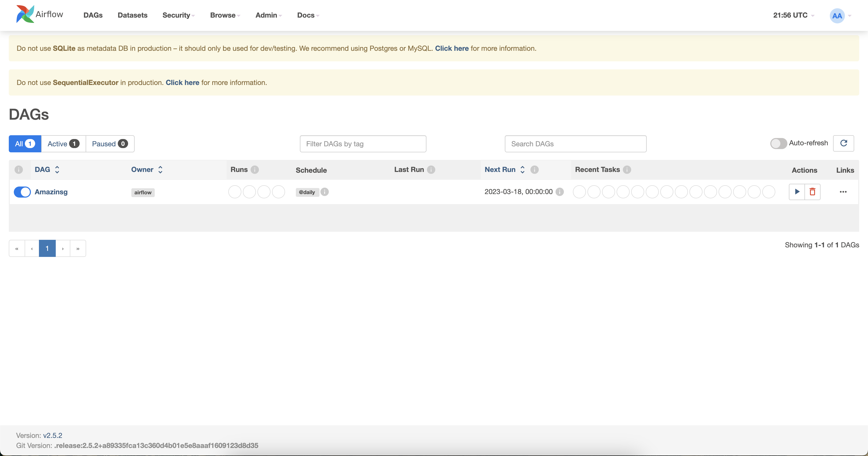Image resolution: width=868 pixels, height=456 pixels.
Task: Click the info icon next to Next Run date
Action: (x=559, y=192)
